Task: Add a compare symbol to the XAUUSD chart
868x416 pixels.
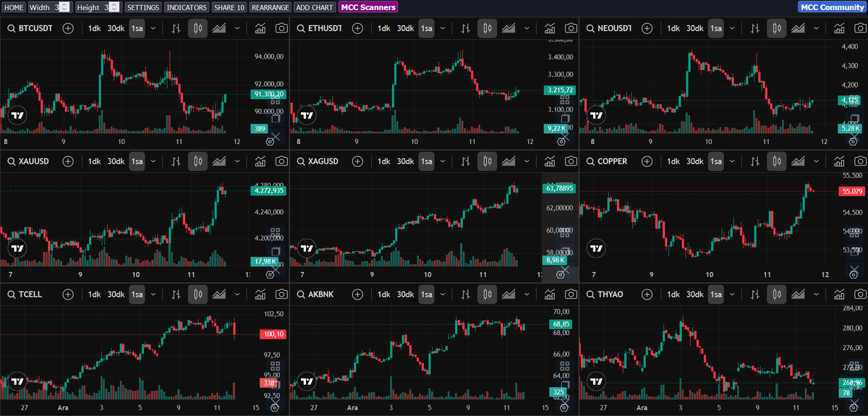Action: (67, 161)
